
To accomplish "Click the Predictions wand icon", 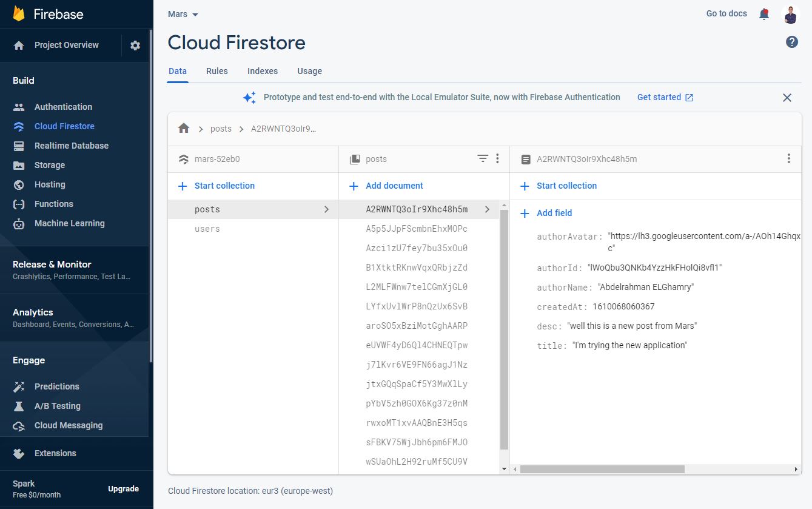I will tap(19, 386).
